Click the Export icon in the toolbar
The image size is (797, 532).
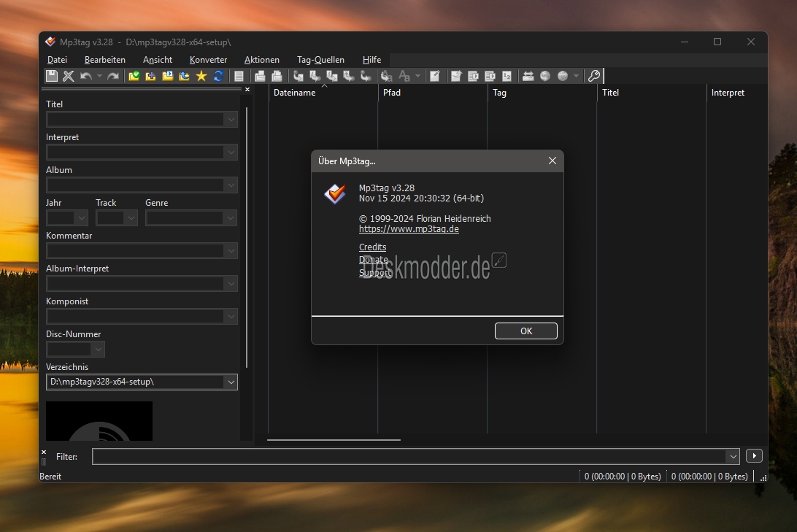coord(456,76)
